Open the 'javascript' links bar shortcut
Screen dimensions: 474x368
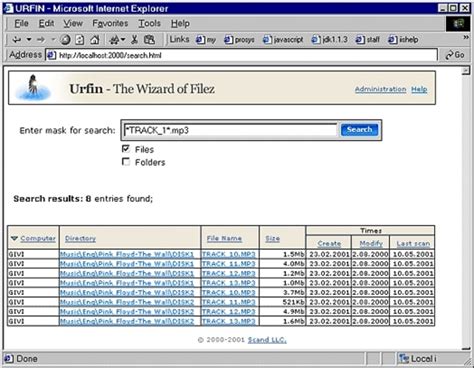pos(283,40)
